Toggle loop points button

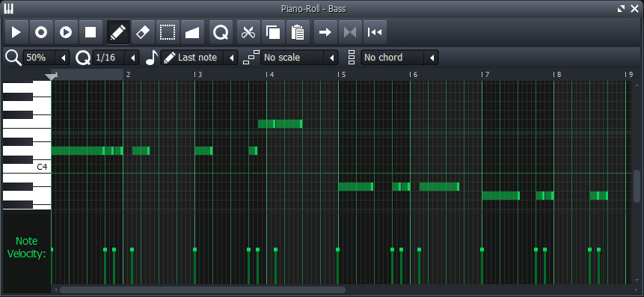(x=350, y=32)
